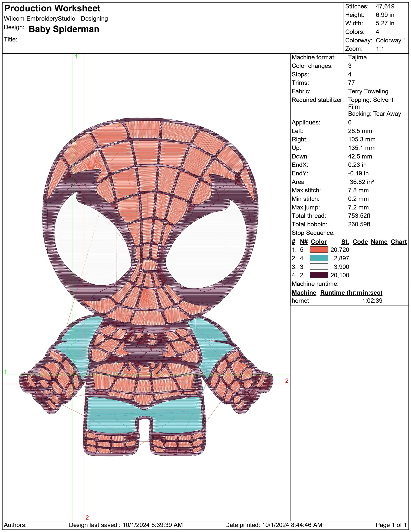Click the hornet machine name

coord(300,301)
